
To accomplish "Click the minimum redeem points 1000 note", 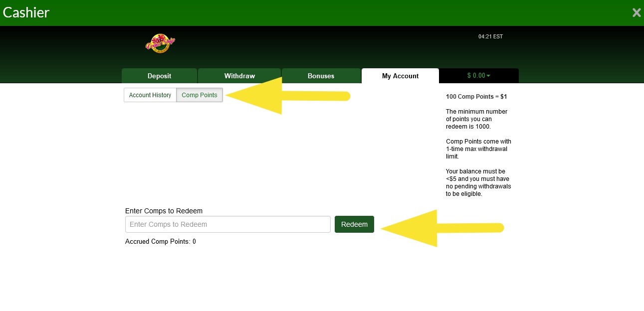I will [476, 119].
